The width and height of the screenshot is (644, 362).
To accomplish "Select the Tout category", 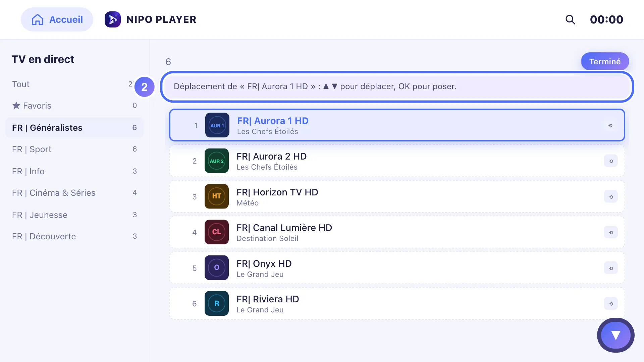I will pyautogui.click(x=74, y=84).
